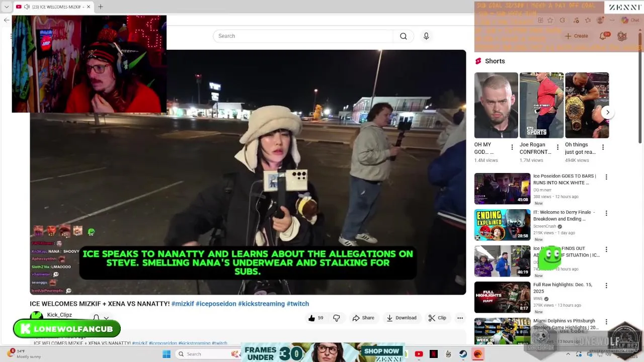This screenshot has width=644, height=362.
Task: Dislike the video with thumbs down
Action: (x=337, y=318)
